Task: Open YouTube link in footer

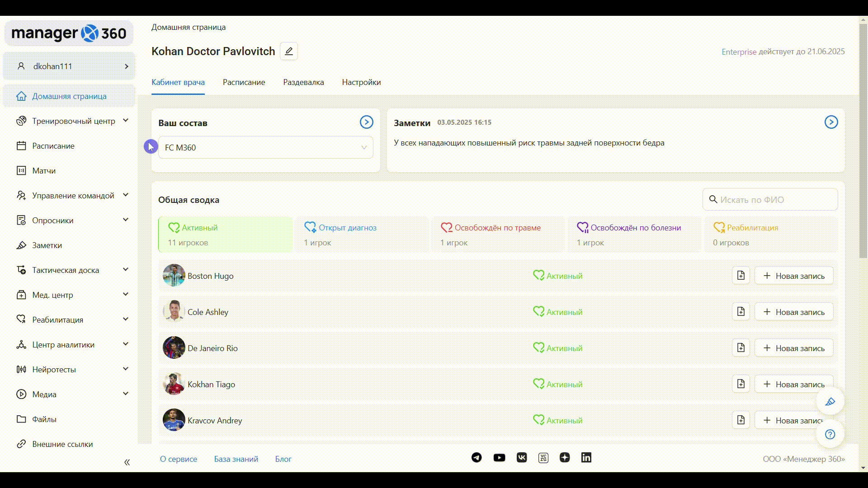Action: click(499, 458)
